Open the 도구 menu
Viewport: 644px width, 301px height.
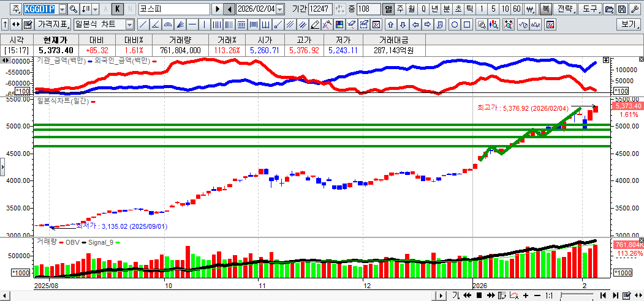pos(590,9)
